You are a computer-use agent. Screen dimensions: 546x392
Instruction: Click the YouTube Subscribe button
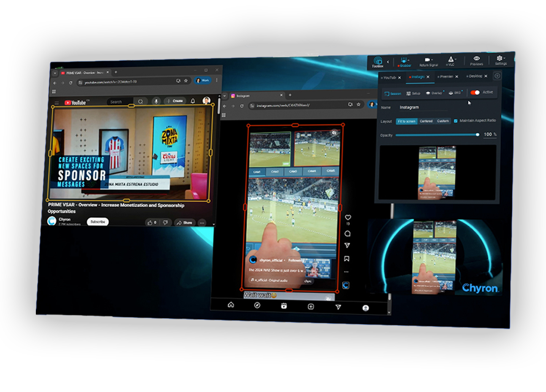(x=97, y=222)
